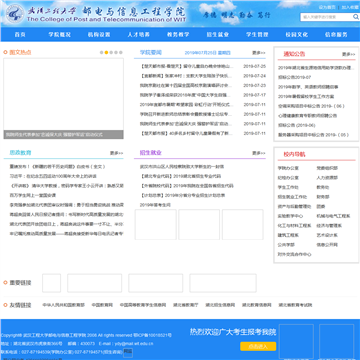Open 对外交流合作中心 in 校内导航

click(295, 254)
